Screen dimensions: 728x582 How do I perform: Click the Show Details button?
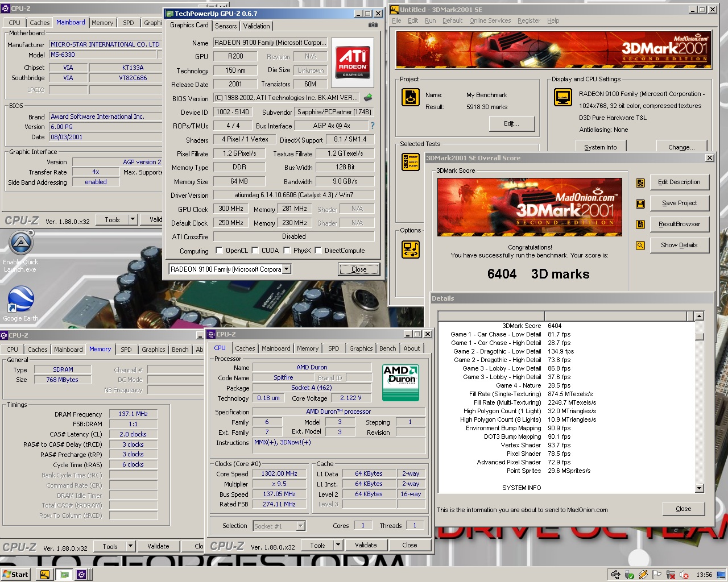coord(679,246)
